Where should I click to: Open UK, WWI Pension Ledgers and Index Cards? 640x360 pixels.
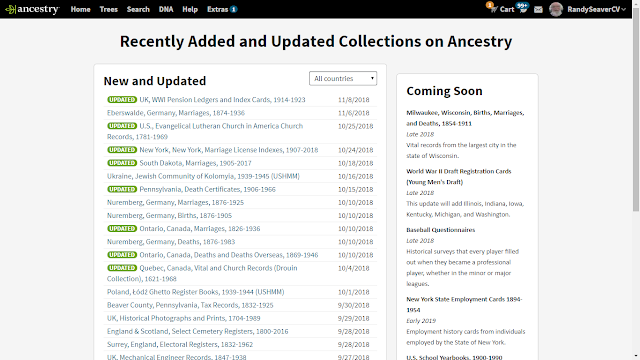(x=222, y=100)
